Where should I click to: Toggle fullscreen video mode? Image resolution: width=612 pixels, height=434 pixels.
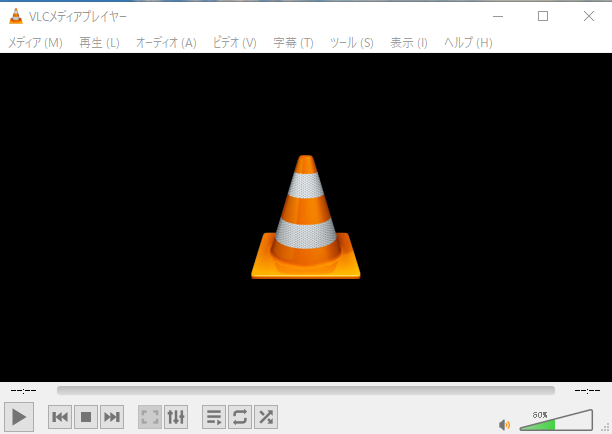(x=150, y=417)
